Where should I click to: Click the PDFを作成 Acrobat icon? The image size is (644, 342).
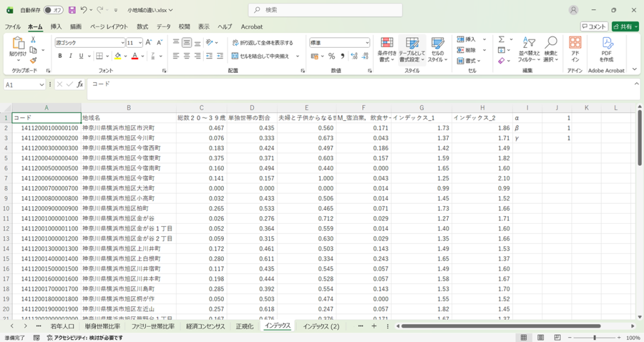click(x=606, y=49)
